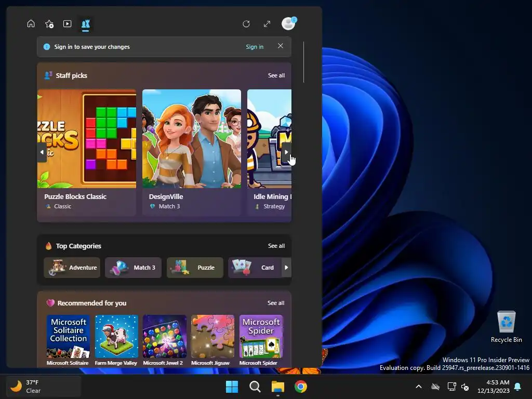The height and width of the screenshot is (399, 532).
Task: Open taskbar Search
Action: [x=255, y=387]
